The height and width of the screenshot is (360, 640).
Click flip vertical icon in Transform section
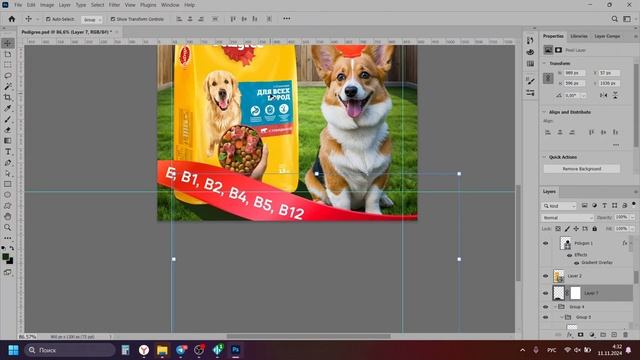click(615, 95)
